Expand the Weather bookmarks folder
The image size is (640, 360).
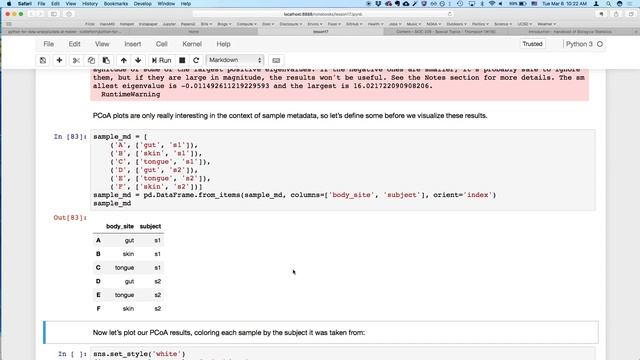click(547, 24)
